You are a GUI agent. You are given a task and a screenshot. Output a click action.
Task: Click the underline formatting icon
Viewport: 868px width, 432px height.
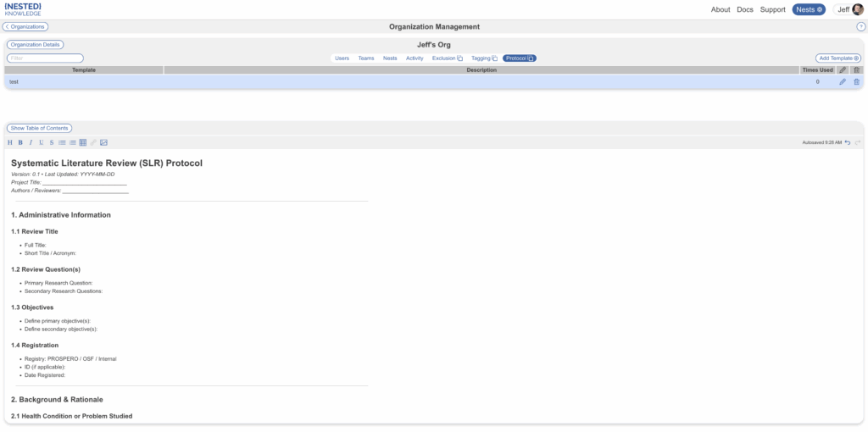(41, 142)
